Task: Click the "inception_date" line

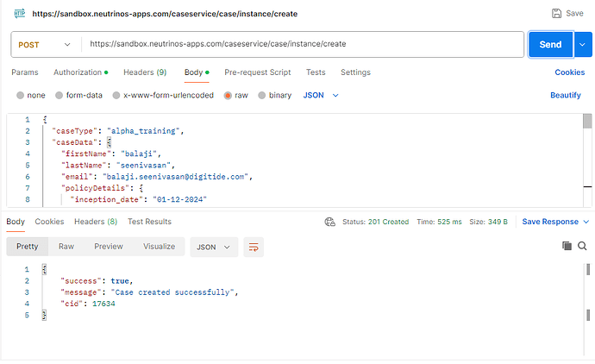Action: click(139, 199)
